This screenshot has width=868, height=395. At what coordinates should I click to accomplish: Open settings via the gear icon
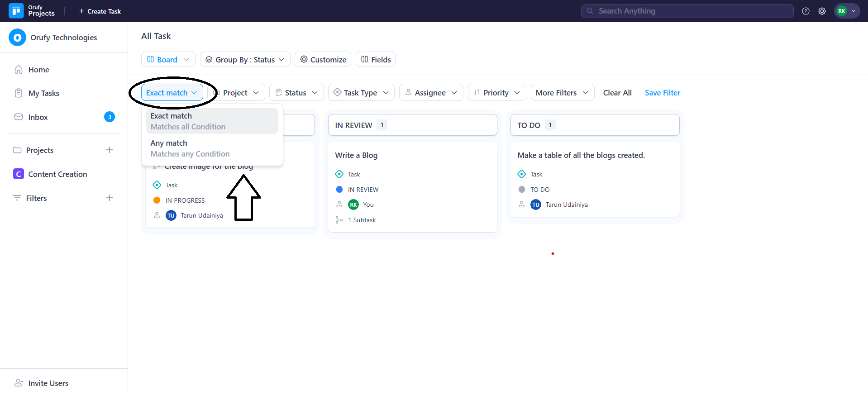[x=822, y=11]
